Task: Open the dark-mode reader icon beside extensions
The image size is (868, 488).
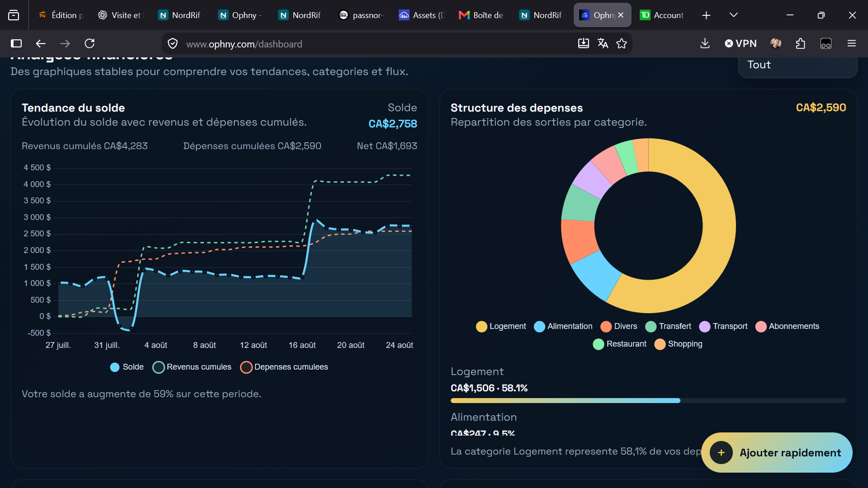Action: coord(826,43)
